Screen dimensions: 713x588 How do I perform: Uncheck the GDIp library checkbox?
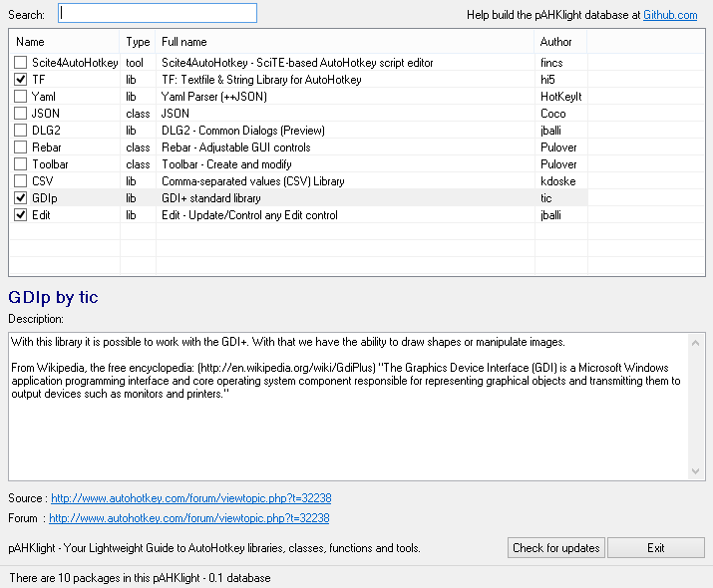click(x=21, y=198)
